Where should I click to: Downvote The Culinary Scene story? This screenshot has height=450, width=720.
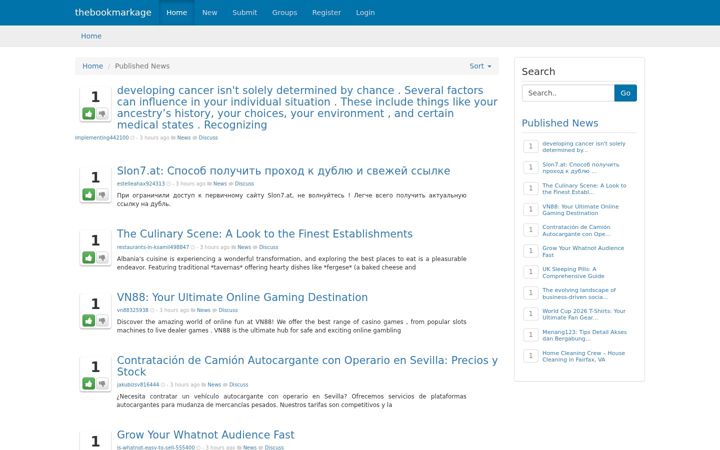(102, 258)
